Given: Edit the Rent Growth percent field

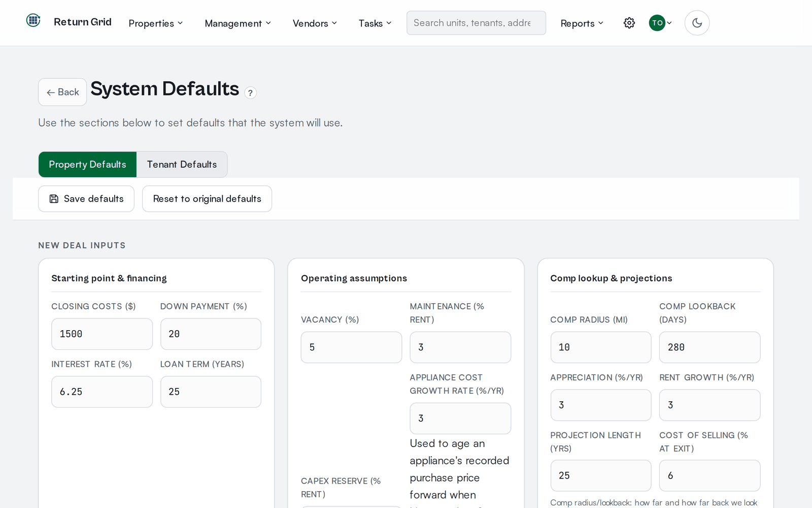Looking at the screenshot, I should pyautogui.click(x=709, y=405).
